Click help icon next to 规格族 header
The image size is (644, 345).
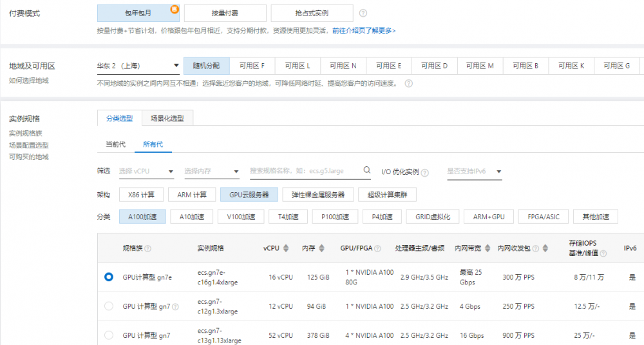point(148,248)
